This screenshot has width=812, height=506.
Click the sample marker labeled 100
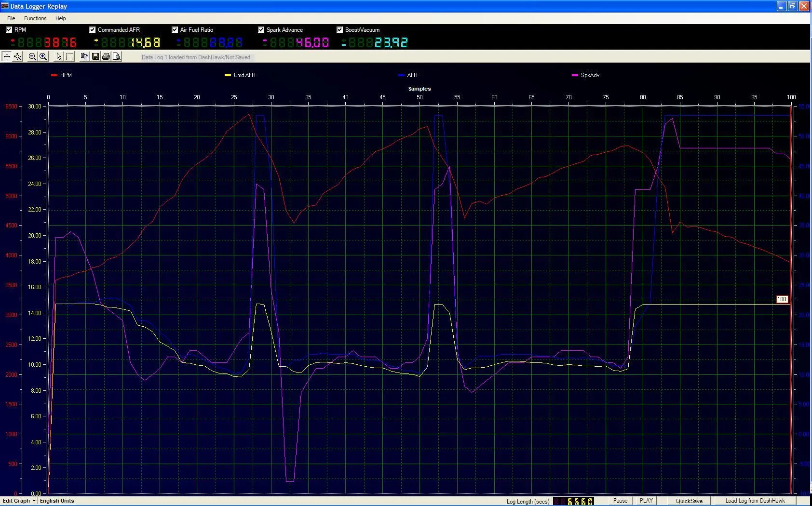782,299
